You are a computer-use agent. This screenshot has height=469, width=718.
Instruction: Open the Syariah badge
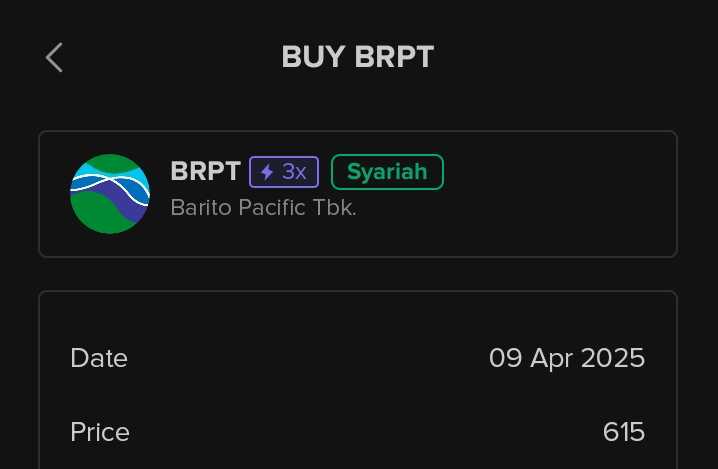click(x=387, y=172)
